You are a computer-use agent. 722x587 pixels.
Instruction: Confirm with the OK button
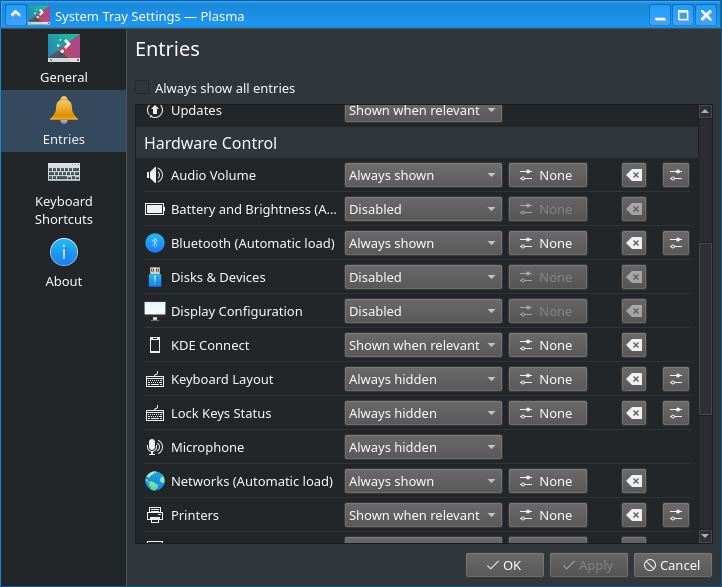(505, 565)
